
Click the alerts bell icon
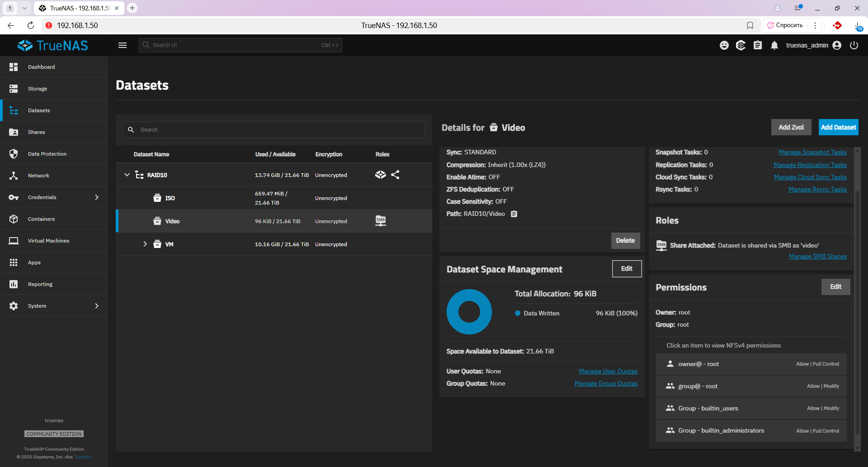click(x=774, y=45)
